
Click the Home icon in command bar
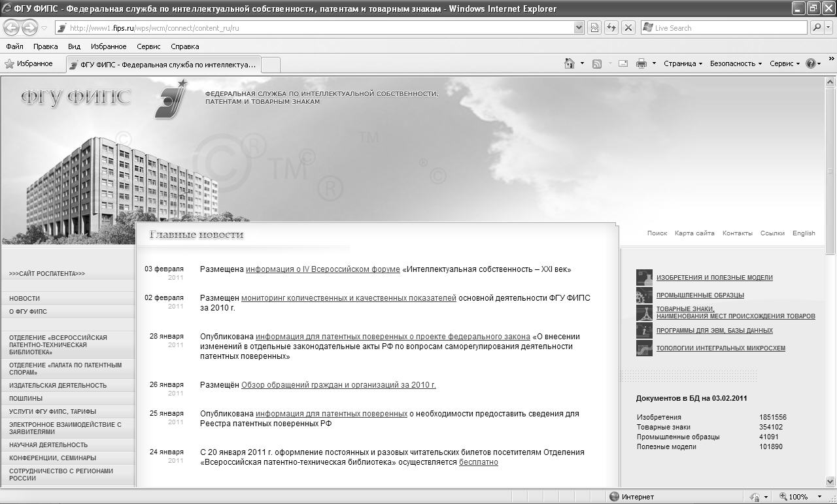click(x=570, y=63)
